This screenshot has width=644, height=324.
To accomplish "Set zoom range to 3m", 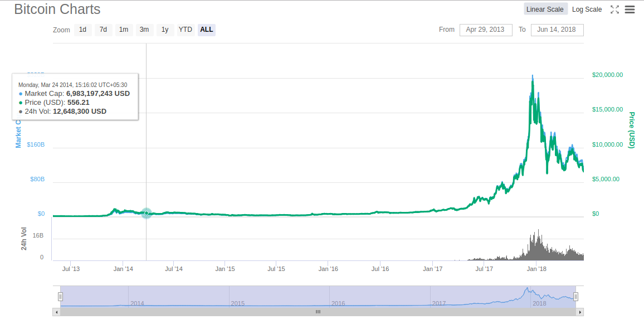I will 144,30.
